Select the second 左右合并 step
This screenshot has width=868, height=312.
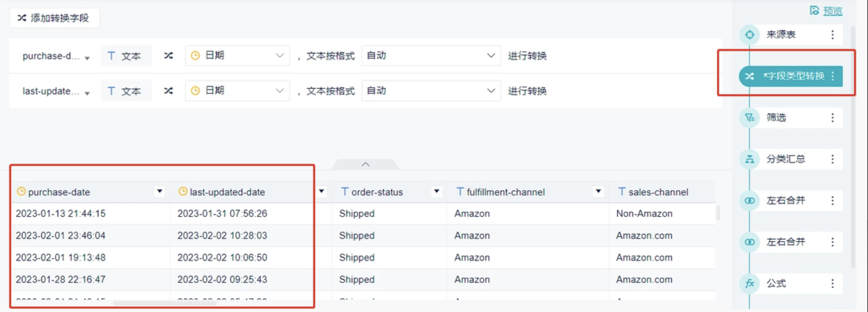pyautogui.click(x=791, y=242)
